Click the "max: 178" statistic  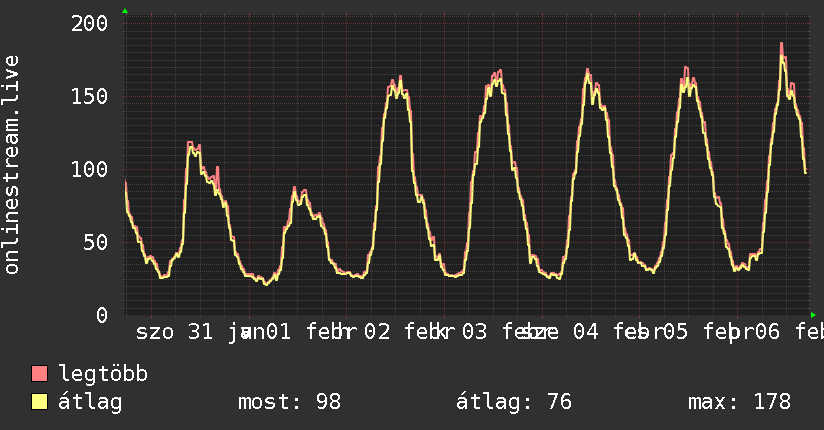pyautogui.click(x=739, y=403)
